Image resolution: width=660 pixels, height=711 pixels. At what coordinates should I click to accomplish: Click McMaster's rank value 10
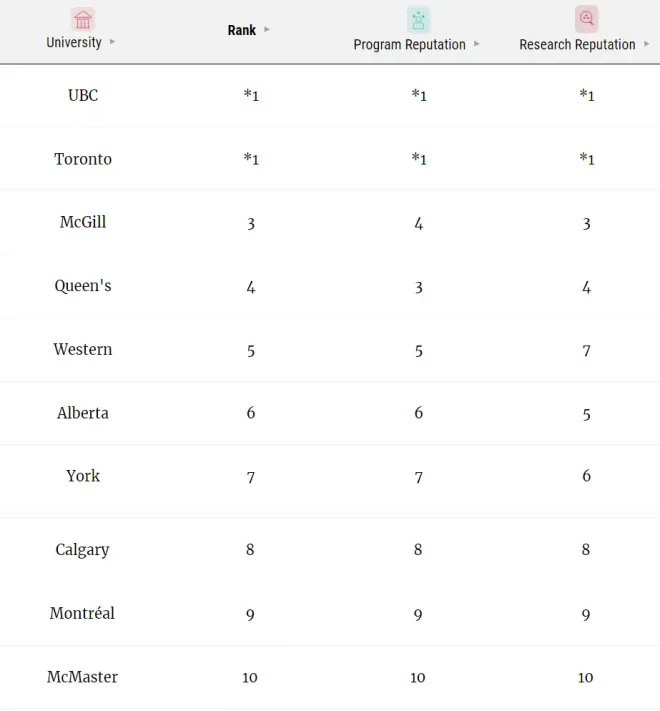250,678
